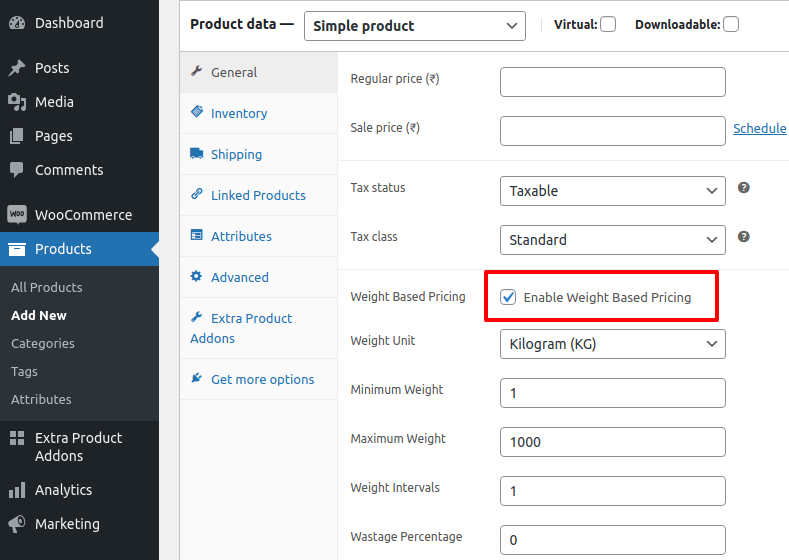This screenshot has height=560, width=789.
Task: Uncheck Enable Weight Based Pricing
Action: (x=508, y=297)
